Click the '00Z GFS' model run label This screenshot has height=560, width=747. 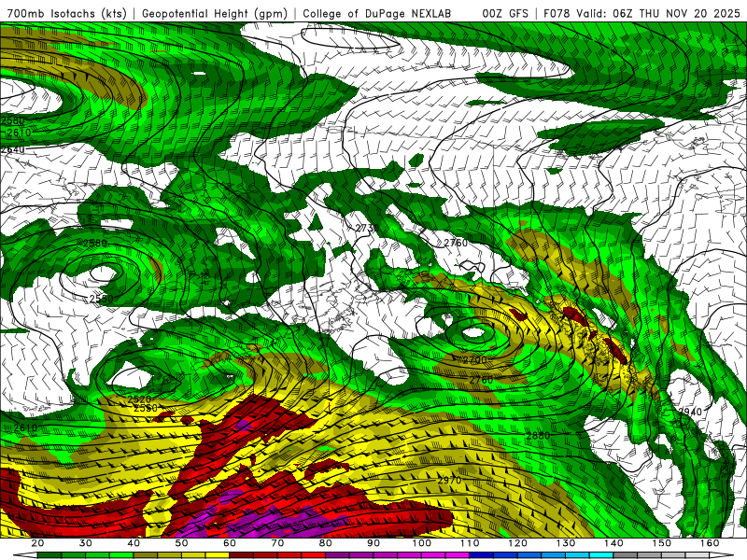click(x=505, y=13)
